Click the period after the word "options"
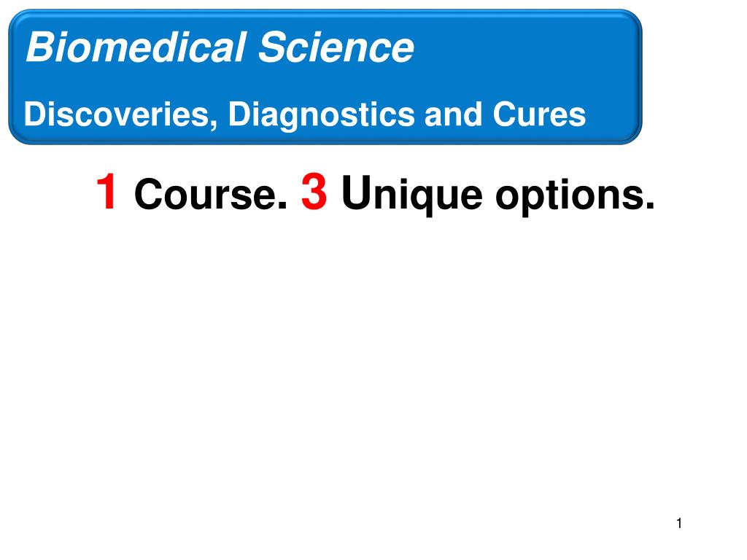 tap(649, 205)
